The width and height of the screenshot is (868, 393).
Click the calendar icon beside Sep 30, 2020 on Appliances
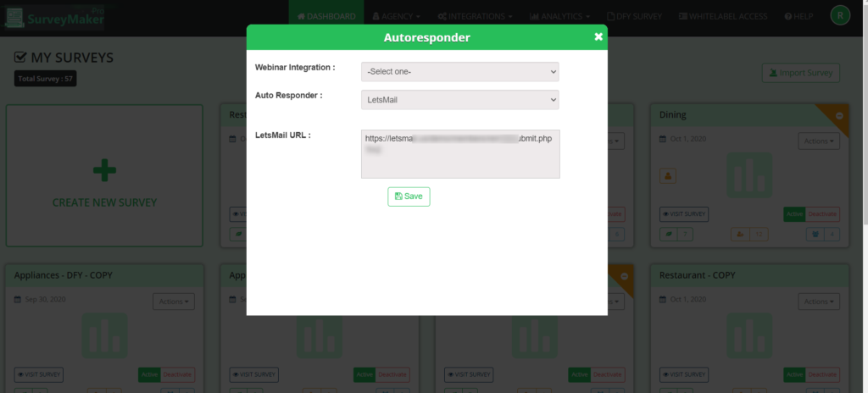(18, 300)
